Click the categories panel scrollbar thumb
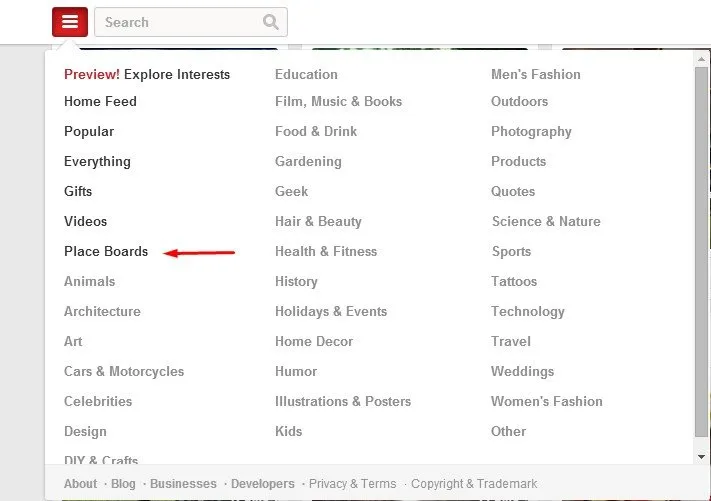Viewport: 711px width, 501px height. 701,252
